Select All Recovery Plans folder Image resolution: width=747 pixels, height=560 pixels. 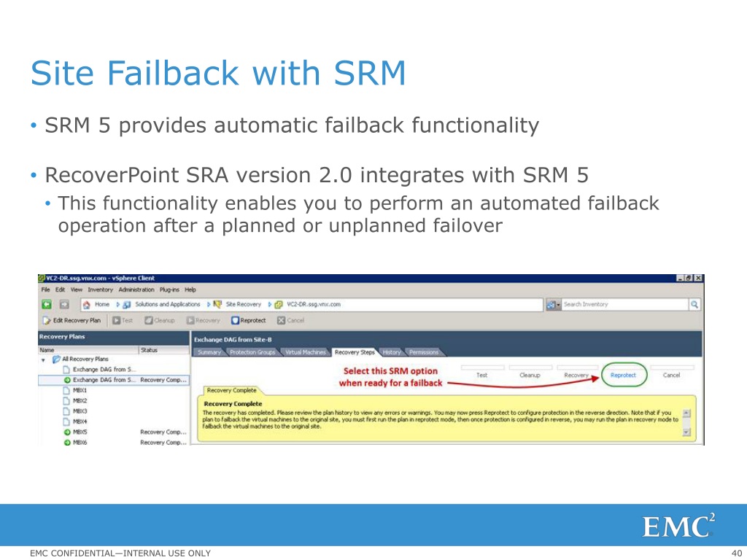pos(81,359)
